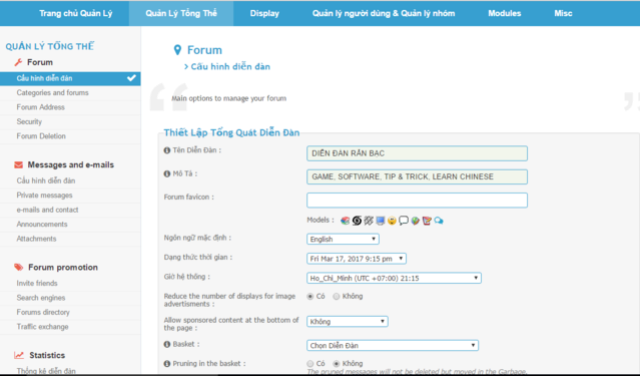Open e-mails and contact in sidebar
This screenshot has width=640, height=376.
click(47, 209)
